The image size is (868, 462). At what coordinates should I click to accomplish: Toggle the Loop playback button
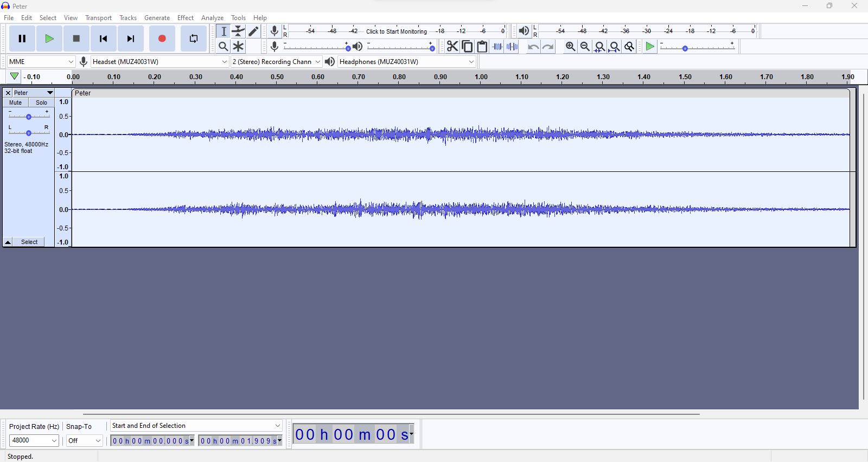(193, 39)
